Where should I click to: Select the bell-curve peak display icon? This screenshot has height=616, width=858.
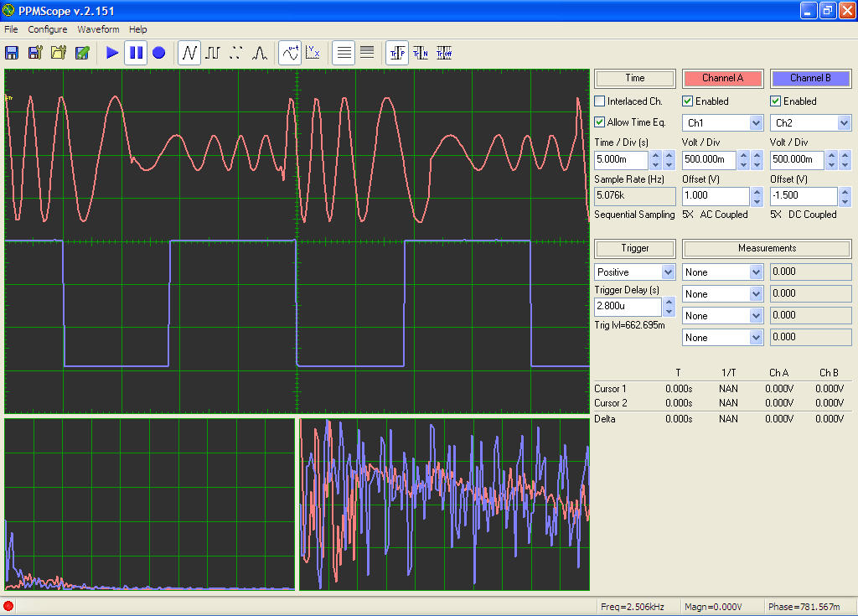[259, 53]
